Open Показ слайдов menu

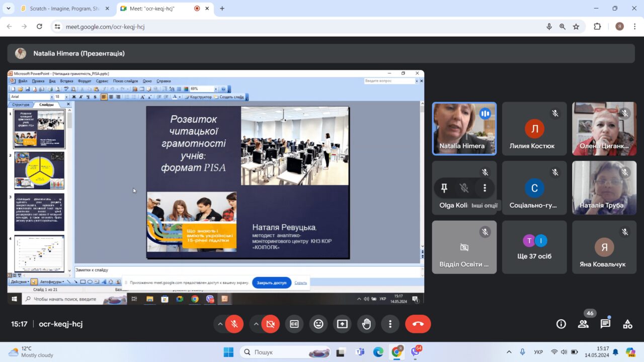point(125,81)
